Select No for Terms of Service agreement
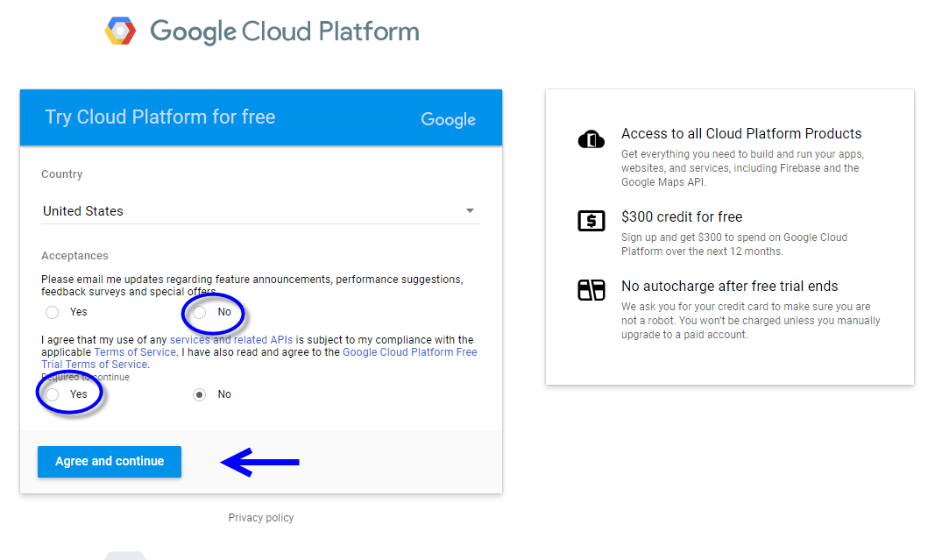This screenshot has width=935, height=560. pos(200,394)
